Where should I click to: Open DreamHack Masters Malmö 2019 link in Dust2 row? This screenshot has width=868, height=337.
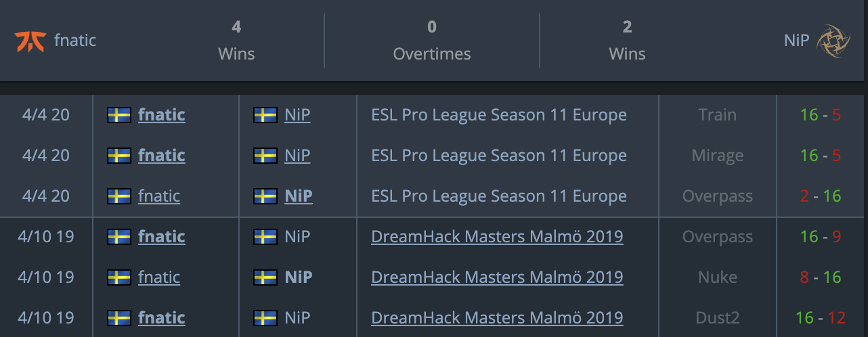tap(497, 318)
